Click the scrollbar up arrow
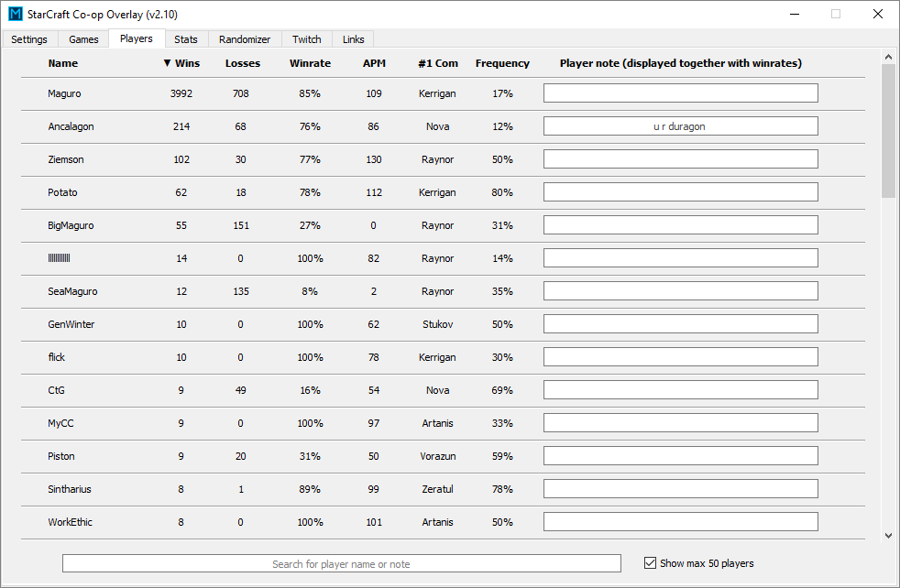 (x=888, y=56)
